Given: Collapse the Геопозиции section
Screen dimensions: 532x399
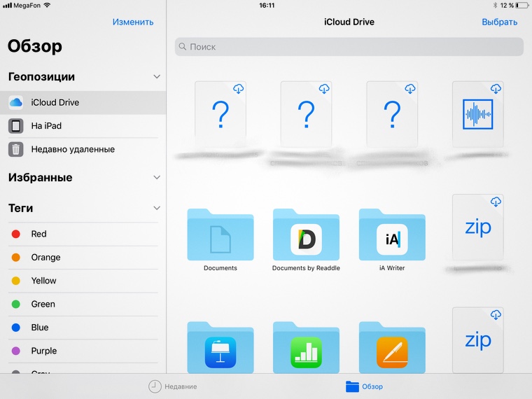Looking at the screenshot, I should [156, 77].
